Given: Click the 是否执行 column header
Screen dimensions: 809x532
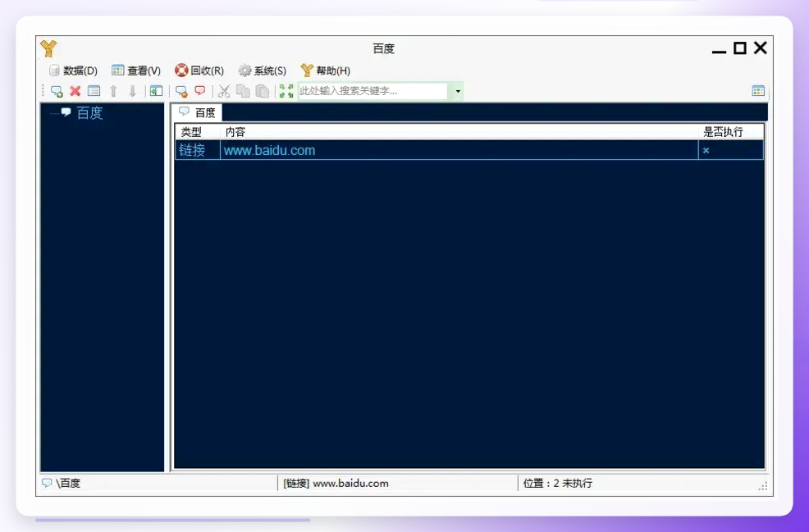Looking at the screenshot, I should pos(731,132).
